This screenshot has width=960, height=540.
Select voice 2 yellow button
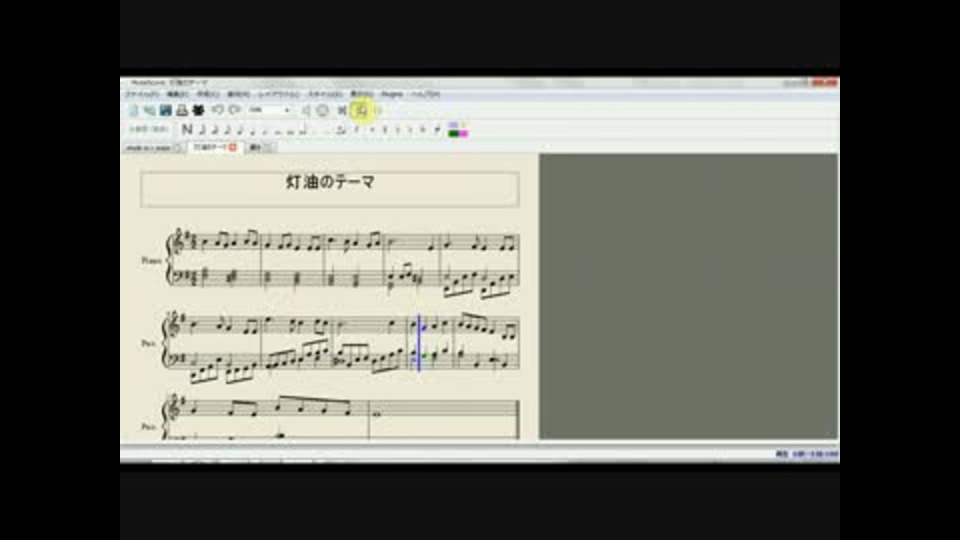click(463, 125)
